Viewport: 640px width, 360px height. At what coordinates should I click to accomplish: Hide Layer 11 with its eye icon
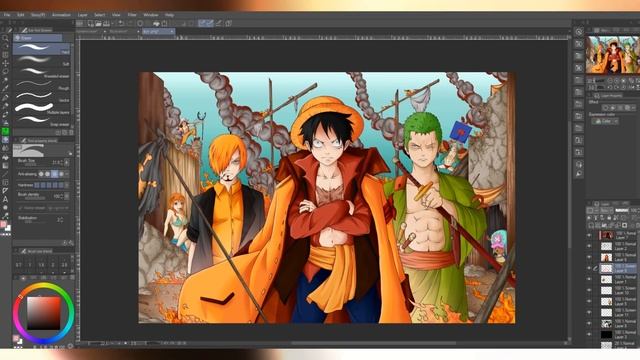click(589, 312)
